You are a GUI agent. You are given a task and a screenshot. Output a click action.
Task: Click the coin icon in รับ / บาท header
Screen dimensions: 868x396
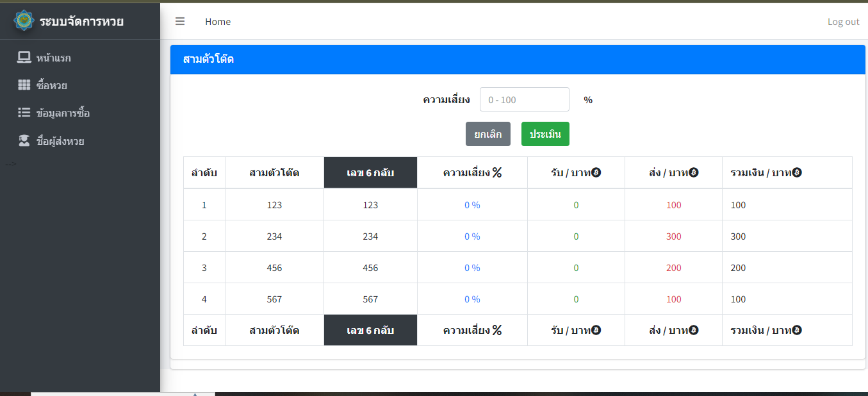(596, 172)
